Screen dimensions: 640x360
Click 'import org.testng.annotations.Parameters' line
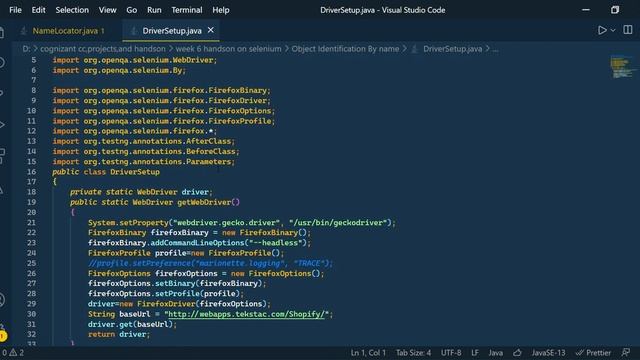(x=144, y=162)
